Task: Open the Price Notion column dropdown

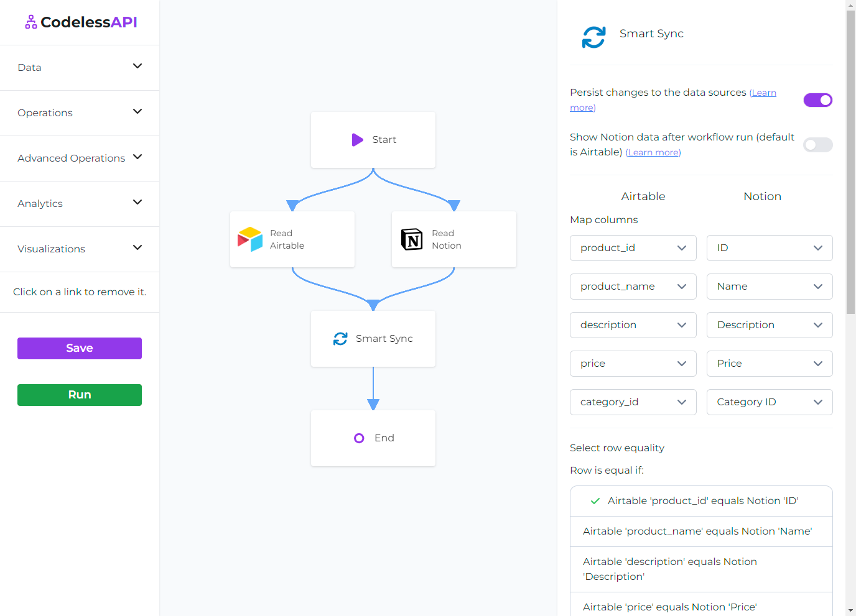Action: [770, 364]
